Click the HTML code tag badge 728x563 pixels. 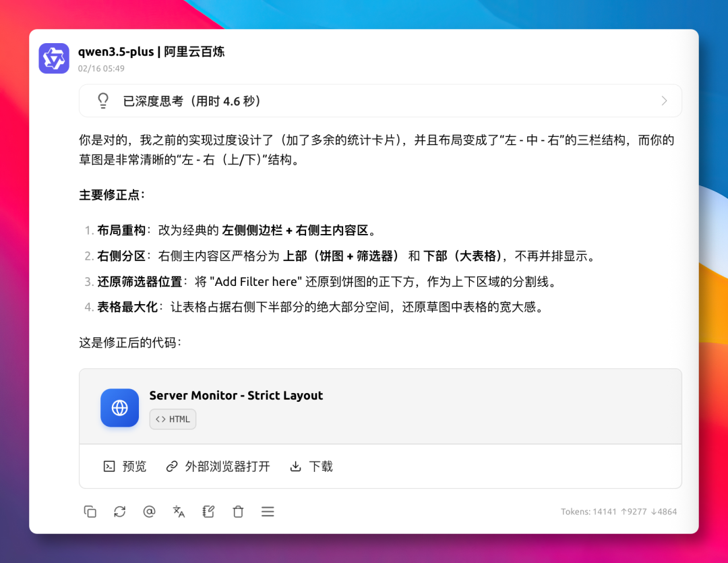point(173,419)
